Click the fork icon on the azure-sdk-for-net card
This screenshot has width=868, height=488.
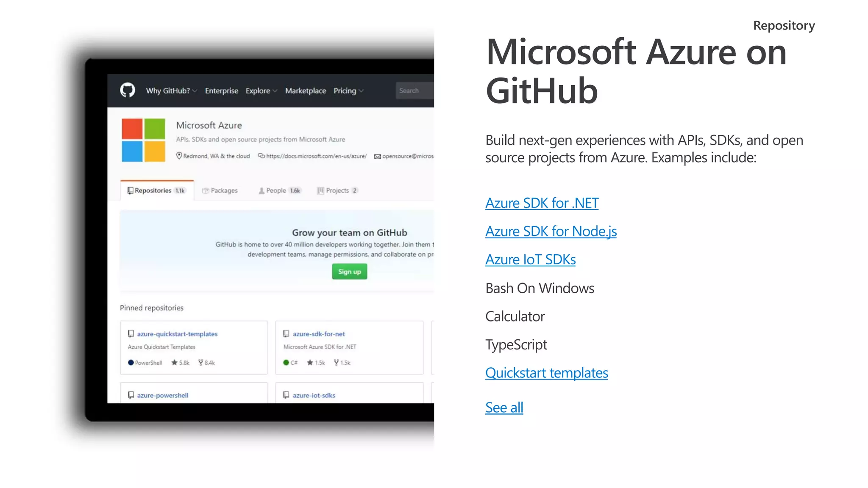[336, 363]
